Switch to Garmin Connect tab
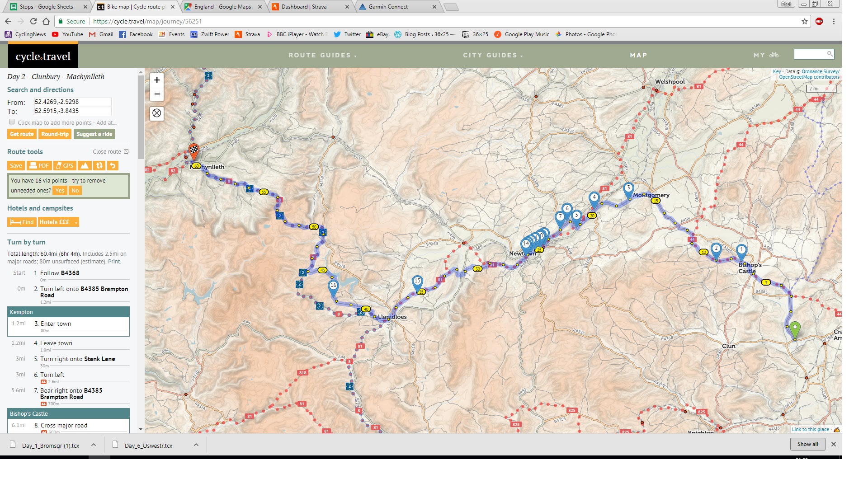868x488 pixels. pos(396,7)
